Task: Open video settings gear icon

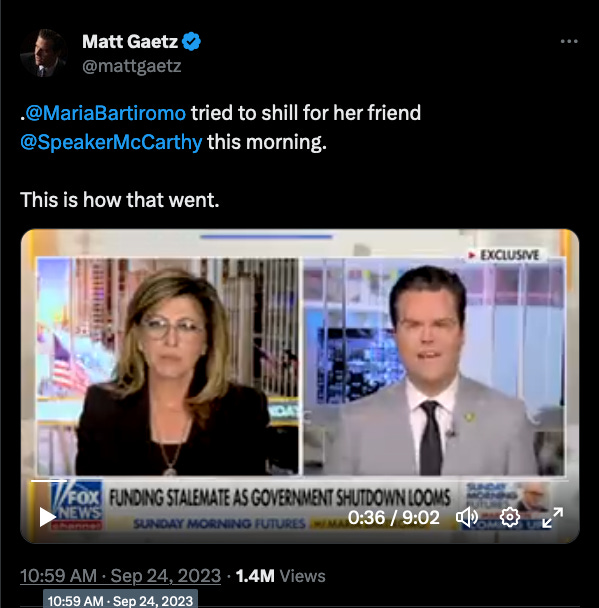Action: pyautogui.click(x=510, y=517)
